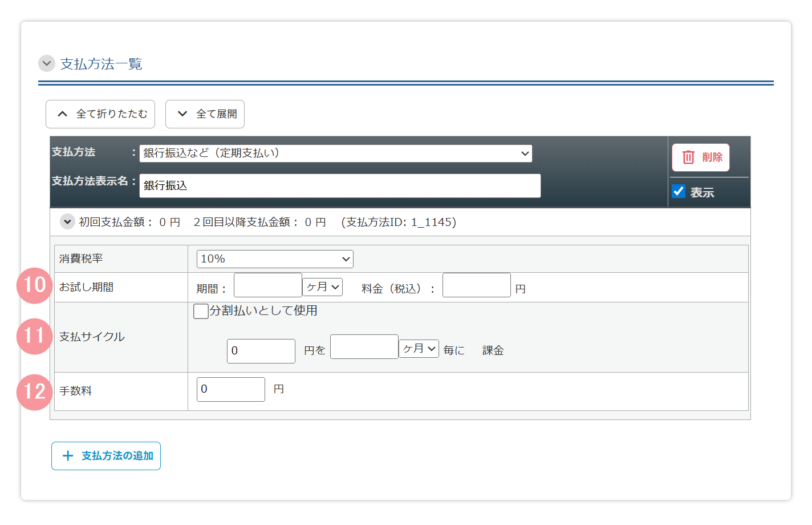Open the 支払方法 dropdown

coord(335,154)
